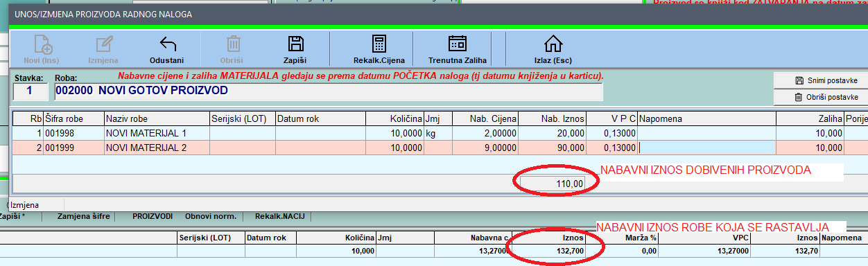Click Jmj column header in upper grid
This screenshot has height=266, width=868.
point(438,119)
